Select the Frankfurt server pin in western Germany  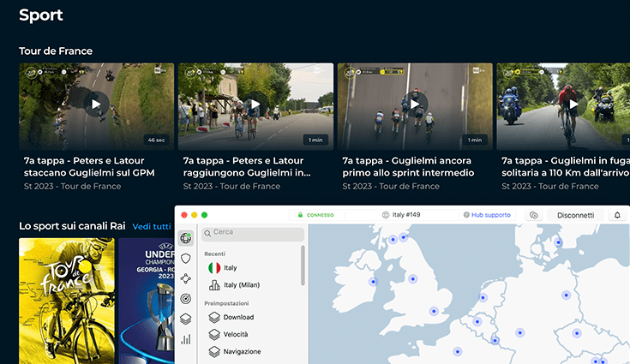point(520,332)
